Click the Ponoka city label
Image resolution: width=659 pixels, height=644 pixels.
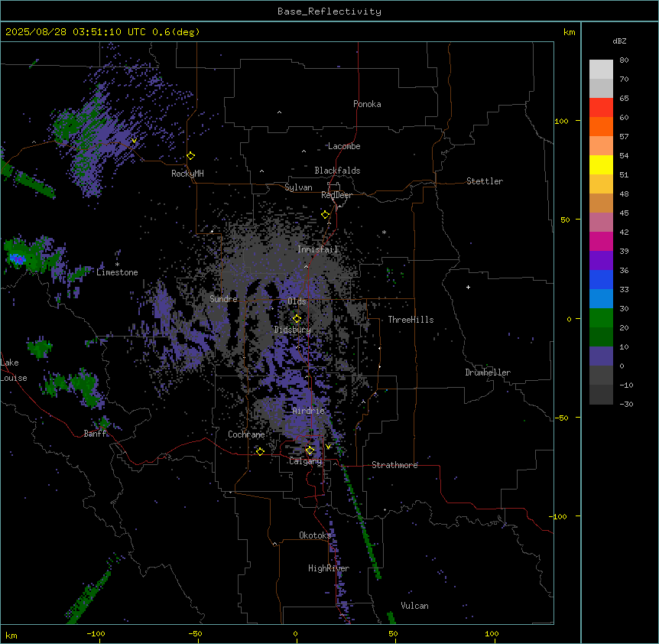(367, 104)
